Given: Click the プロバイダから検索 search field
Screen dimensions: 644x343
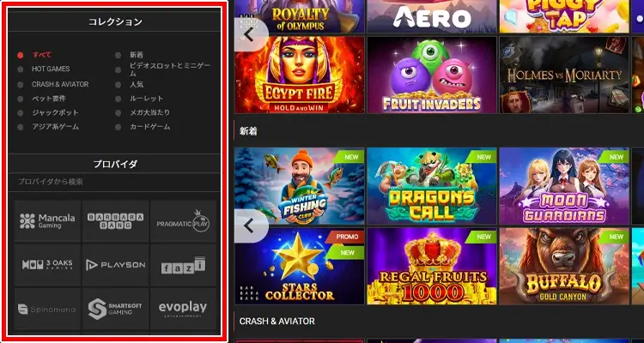Looking at the screenshot, I should tap(114, 182).
